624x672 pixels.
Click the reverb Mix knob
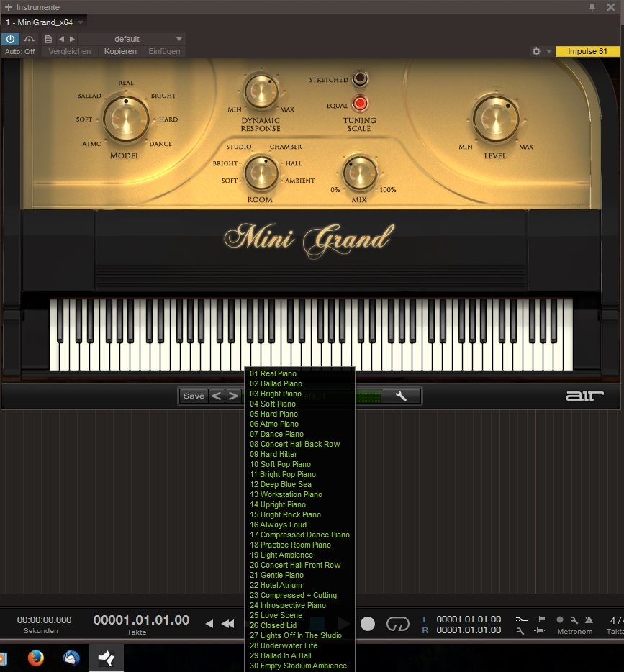pos(360,173)
